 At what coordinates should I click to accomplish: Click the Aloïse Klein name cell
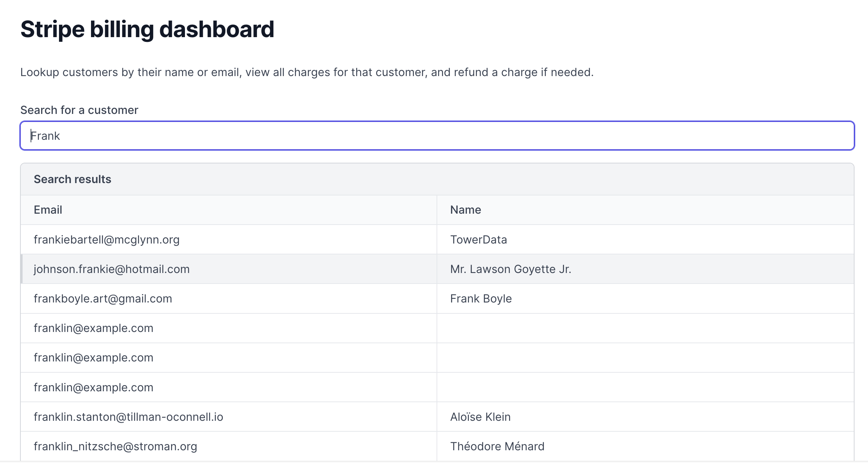tap(480, 417)
